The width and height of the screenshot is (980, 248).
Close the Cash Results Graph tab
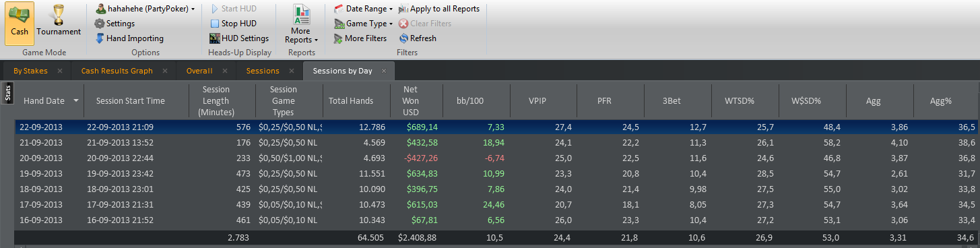pyautogui.click(x=165, y=71)
